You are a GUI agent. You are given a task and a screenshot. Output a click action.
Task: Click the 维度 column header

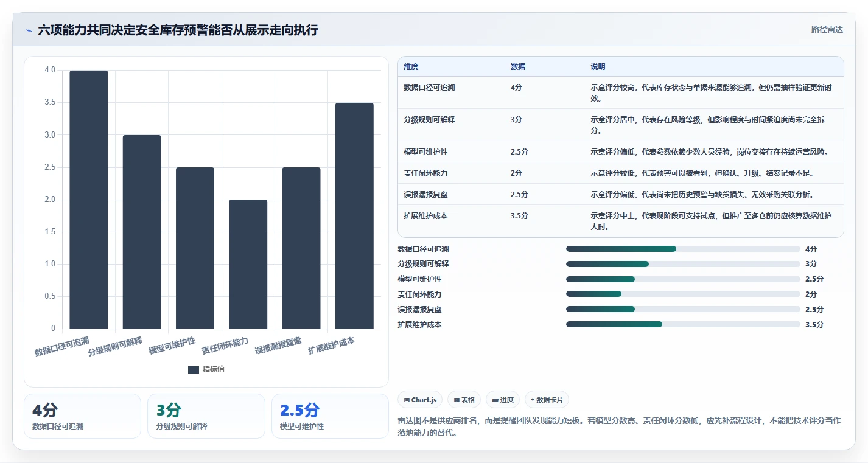pyautogui.click(x=411, y=67)
